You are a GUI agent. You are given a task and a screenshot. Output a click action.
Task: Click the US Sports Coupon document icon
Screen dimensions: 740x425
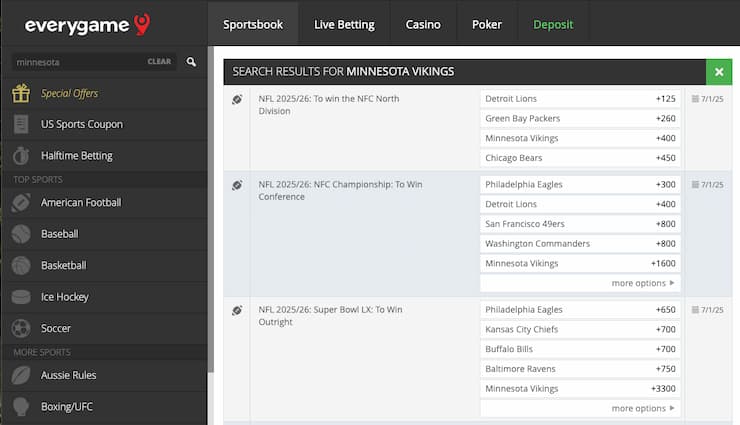(x=21, y=124)
